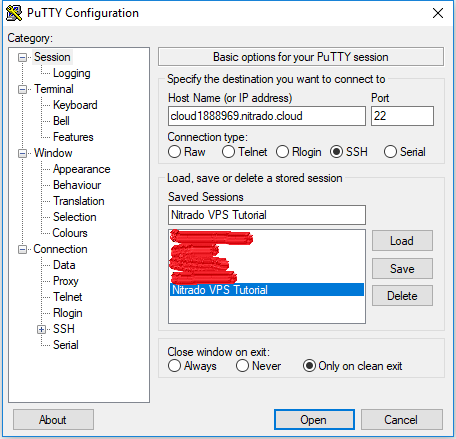Image resolution: width=456 pixels, height=439 pixels.
Task: Click the Saved Sessions name field
Action: (x=267, y=215)
